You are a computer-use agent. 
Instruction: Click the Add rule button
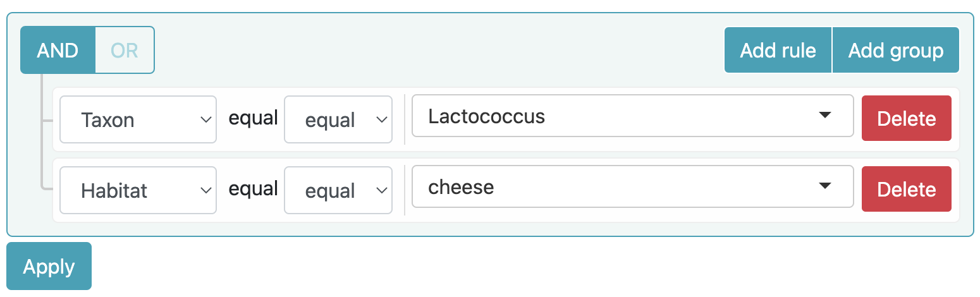point(778,50)
